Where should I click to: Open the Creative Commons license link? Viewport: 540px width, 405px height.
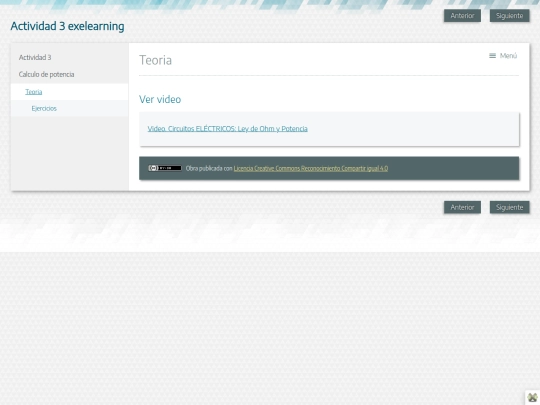pos(311,168)
